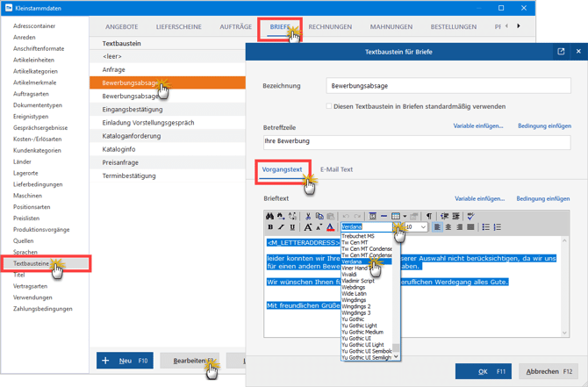
Task: Click the OK button
Action: (483, 371)
